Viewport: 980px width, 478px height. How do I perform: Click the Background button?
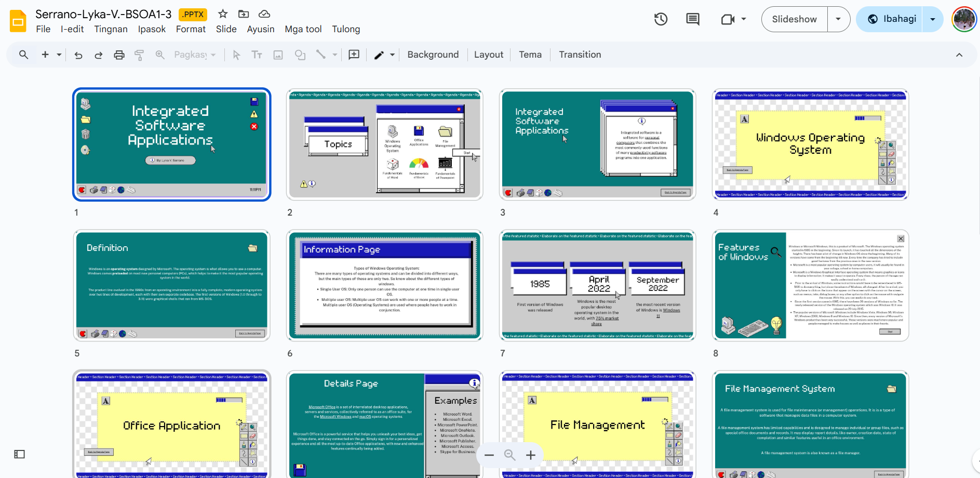(x=433, y=55)
